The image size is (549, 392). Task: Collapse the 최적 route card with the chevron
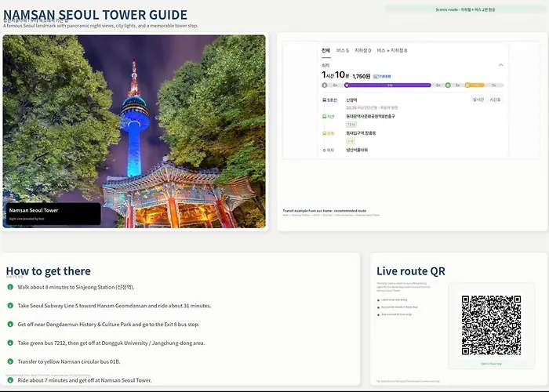click(x=500, y=65)
